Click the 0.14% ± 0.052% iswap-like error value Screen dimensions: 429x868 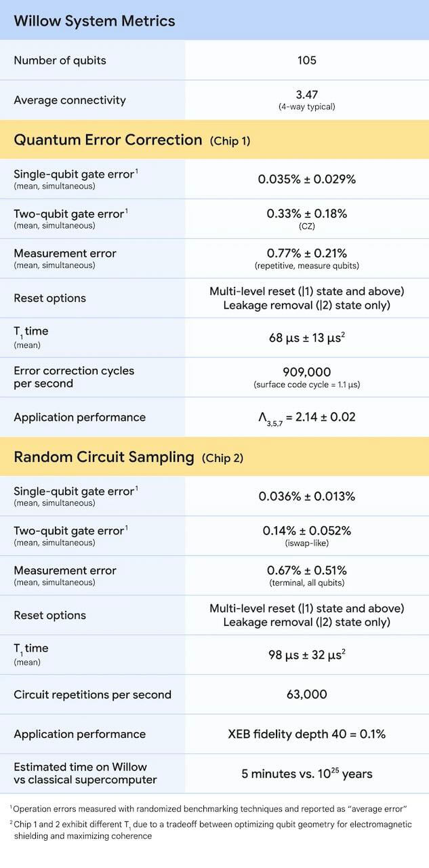point(306,531)
